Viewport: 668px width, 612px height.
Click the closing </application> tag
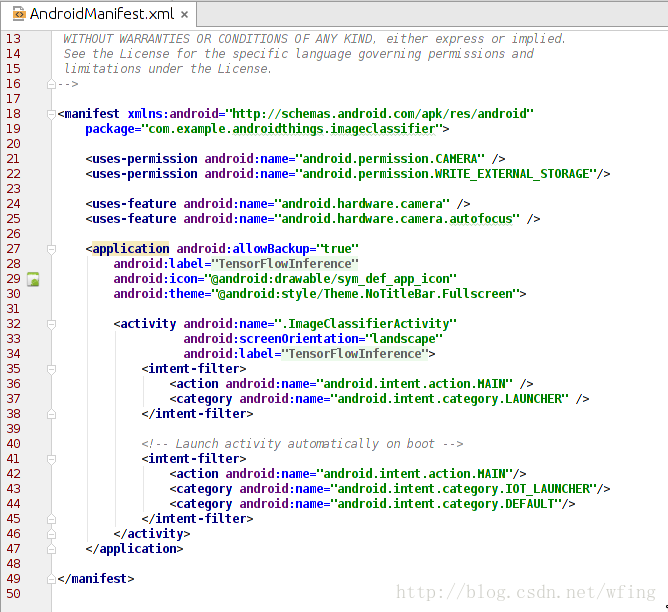[134, 549]
